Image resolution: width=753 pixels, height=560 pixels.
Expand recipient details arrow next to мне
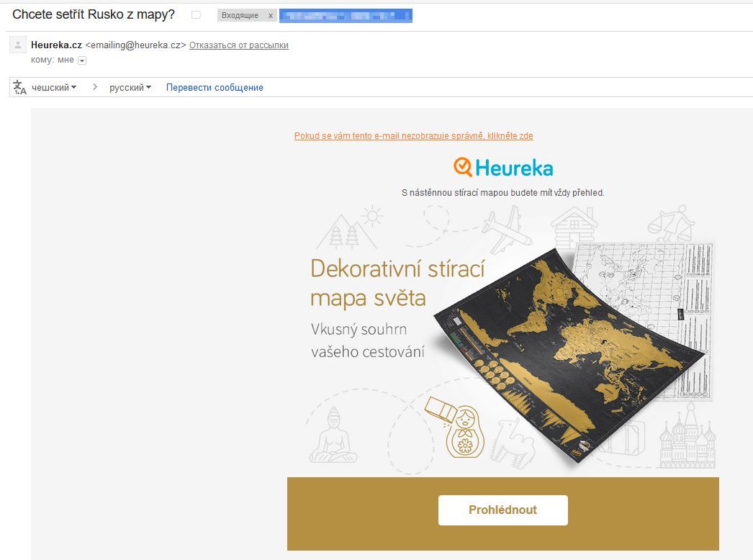[82, 60]
